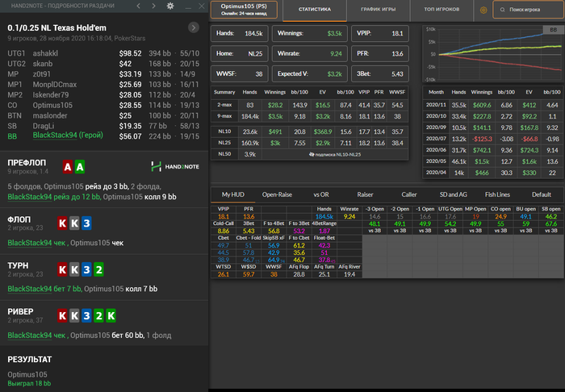Select the 9-max summary row
The image size is (565, 392).
(309, 117)
